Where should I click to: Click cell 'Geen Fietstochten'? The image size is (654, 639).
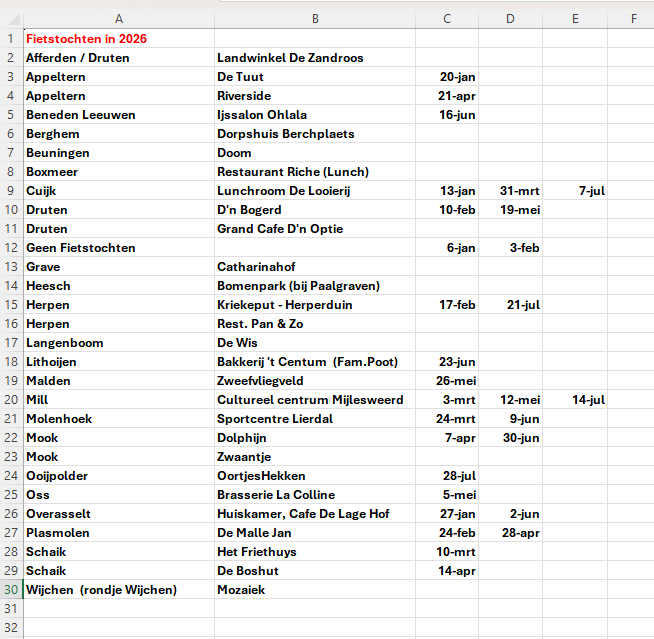pyautogui.click(x=119, y=248)
